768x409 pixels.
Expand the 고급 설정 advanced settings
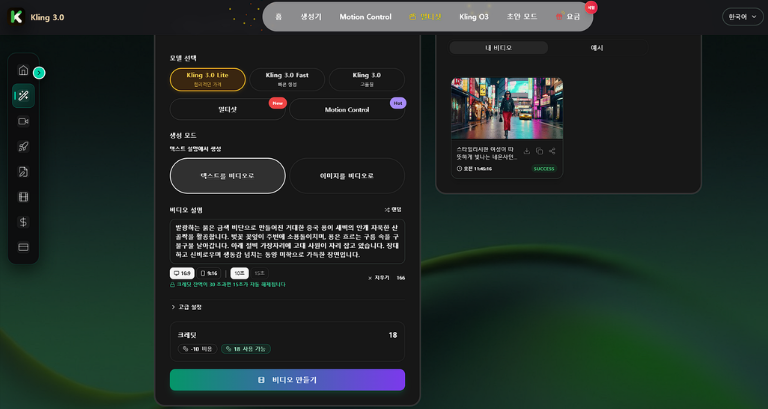pyautogui.click(x=186, y=307)
